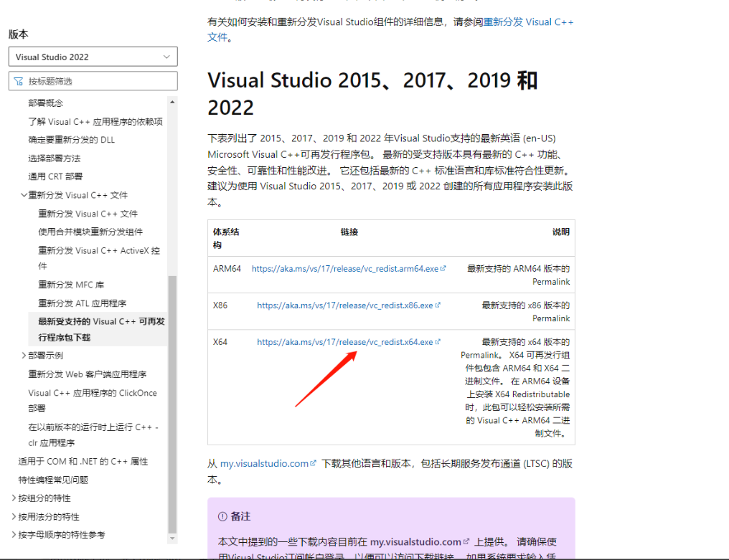This screenshot has width=729, height=560.
Task: Click the filter by title input field
Action: coord(93,81)
